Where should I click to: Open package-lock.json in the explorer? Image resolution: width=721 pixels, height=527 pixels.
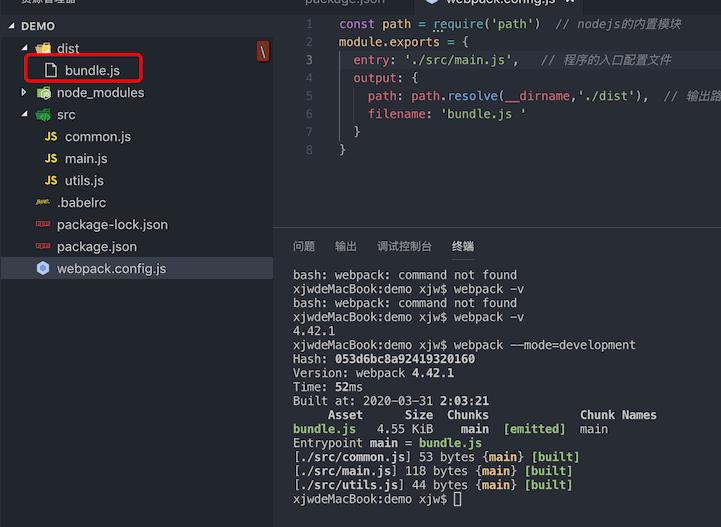(112, 224)
